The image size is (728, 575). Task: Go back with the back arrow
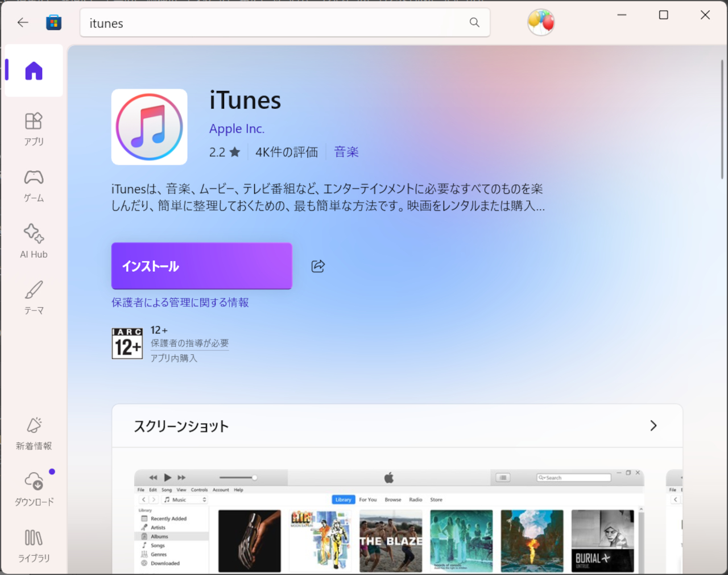click(x=23, y=23)
